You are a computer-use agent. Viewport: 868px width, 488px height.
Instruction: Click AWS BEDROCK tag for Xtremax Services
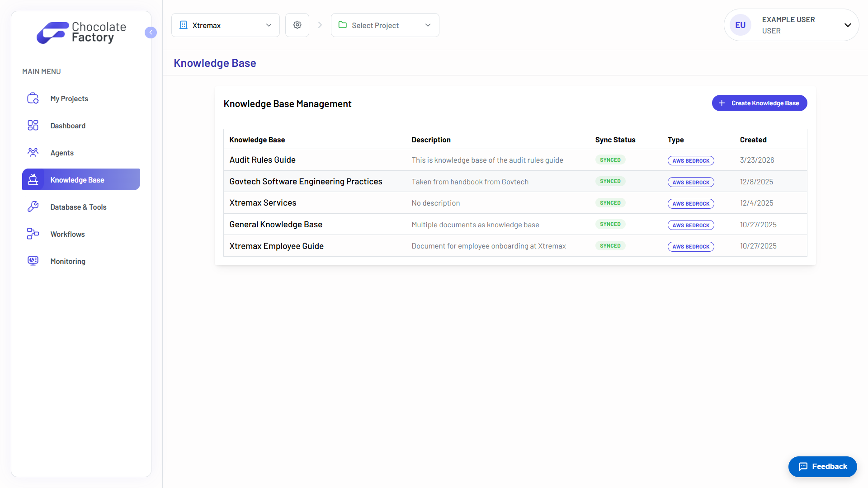coord(691,204)
